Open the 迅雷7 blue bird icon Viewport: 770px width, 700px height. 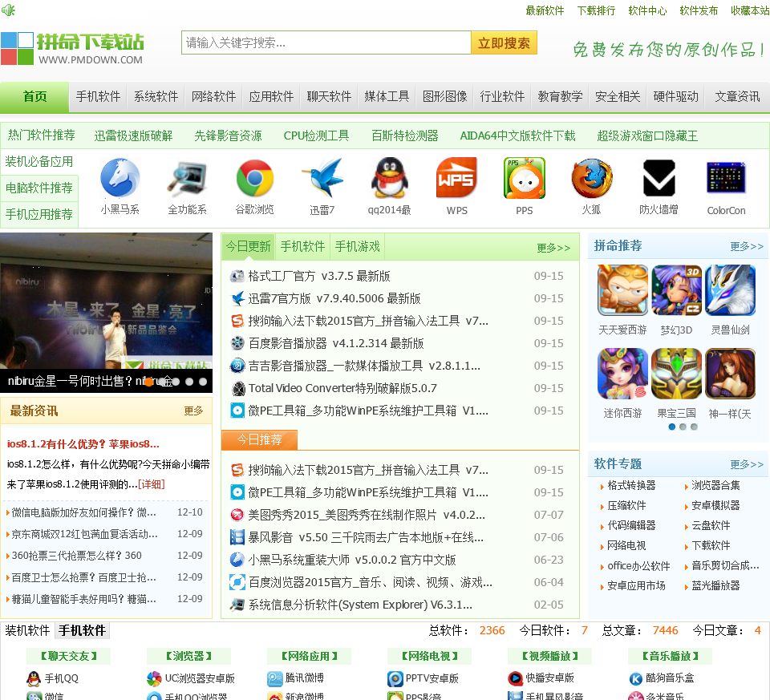tap(322, 178)
